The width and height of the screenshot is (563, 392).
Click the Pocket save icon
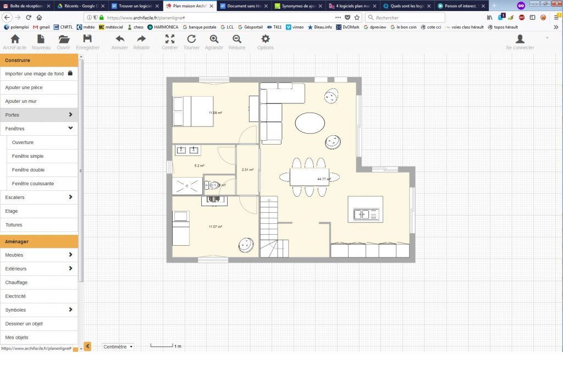pos(347,17)
